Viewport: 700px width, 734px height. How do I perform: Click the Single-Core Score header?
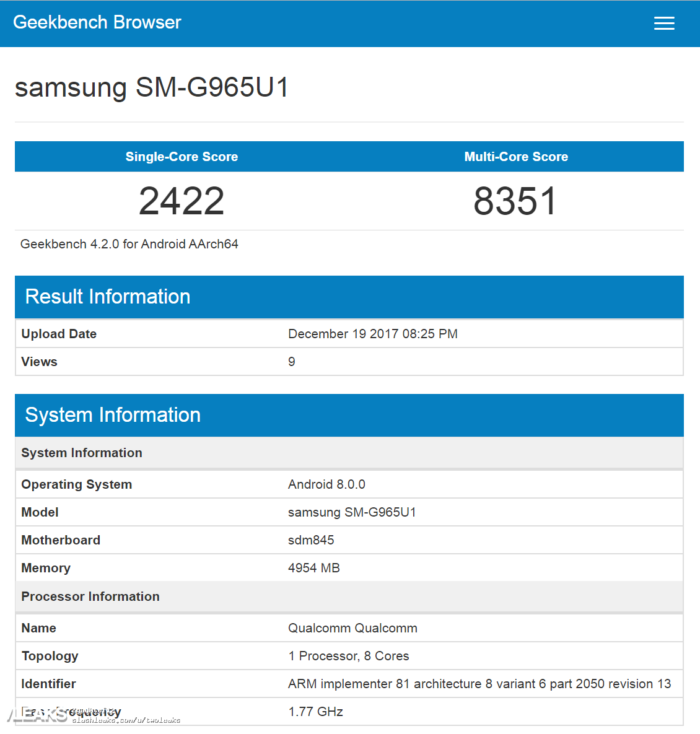tap(182, 157)
